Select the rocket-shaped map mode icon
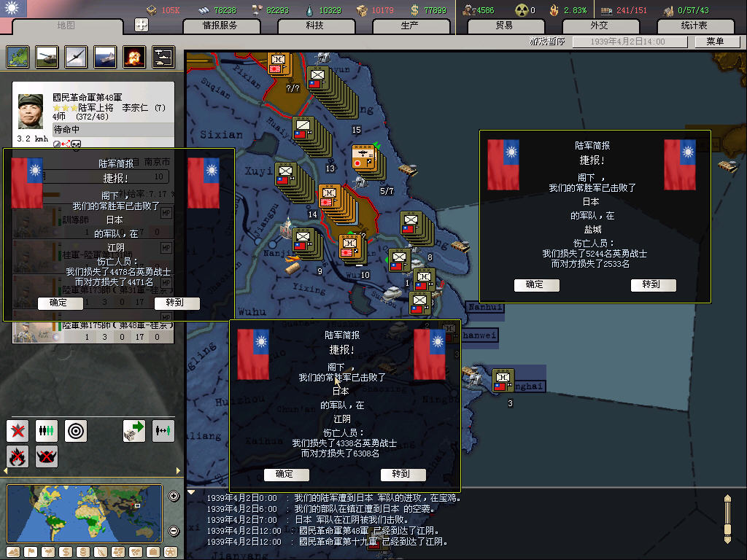This screenshot has height=560, width=747. pos(101,552)
